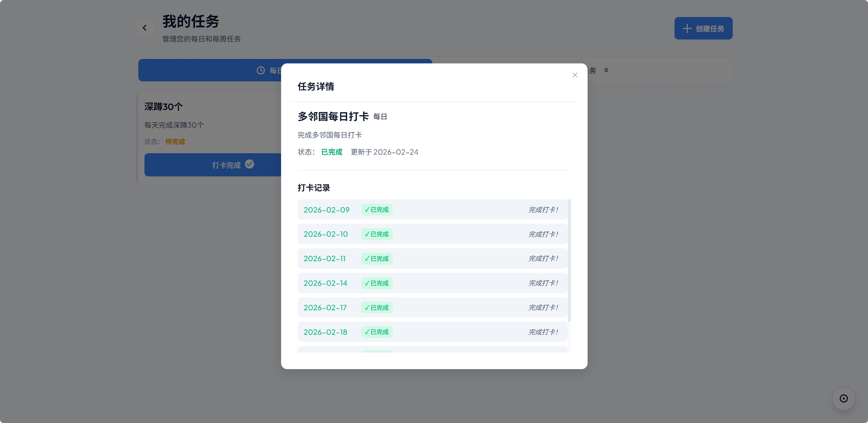
Task: Click the clock icon on the 每日任务 tab
Action: [260, 70]
